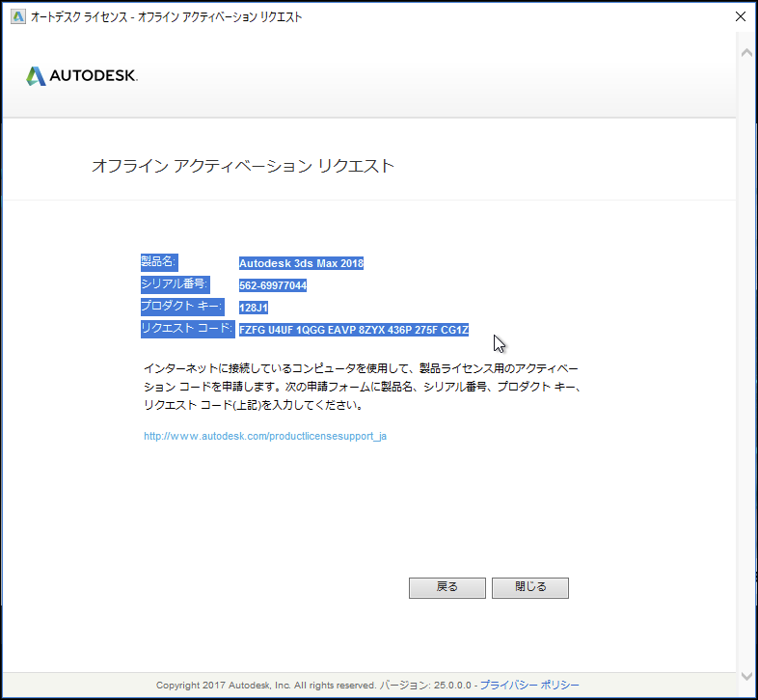The width and height of the screenshot is (758, 700).
Task: Click the 戻る (Back) button
Action: tap(447, 587)
